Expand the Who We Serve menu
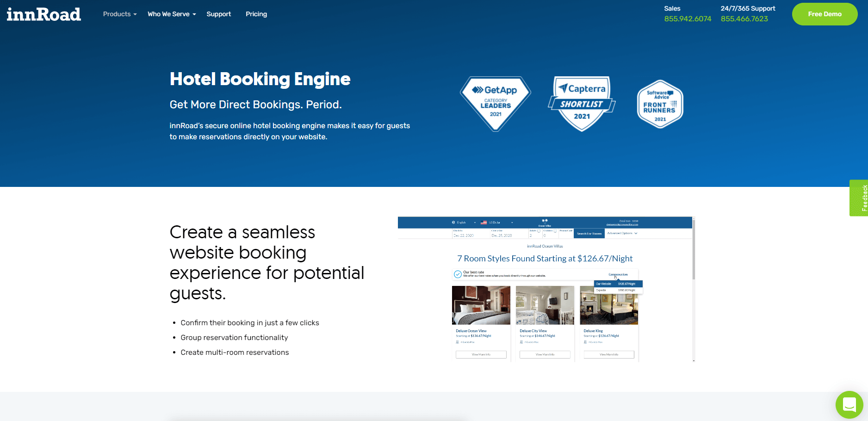This screenshot has width=868, height=421. point(172,14)
